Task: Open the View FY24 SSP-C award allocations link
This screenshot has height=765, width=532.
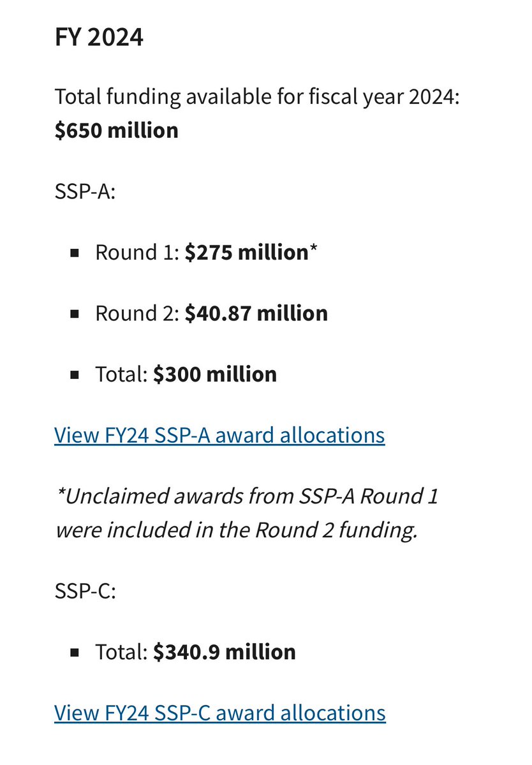Action: pyautogui.click(x=220, y=713)
